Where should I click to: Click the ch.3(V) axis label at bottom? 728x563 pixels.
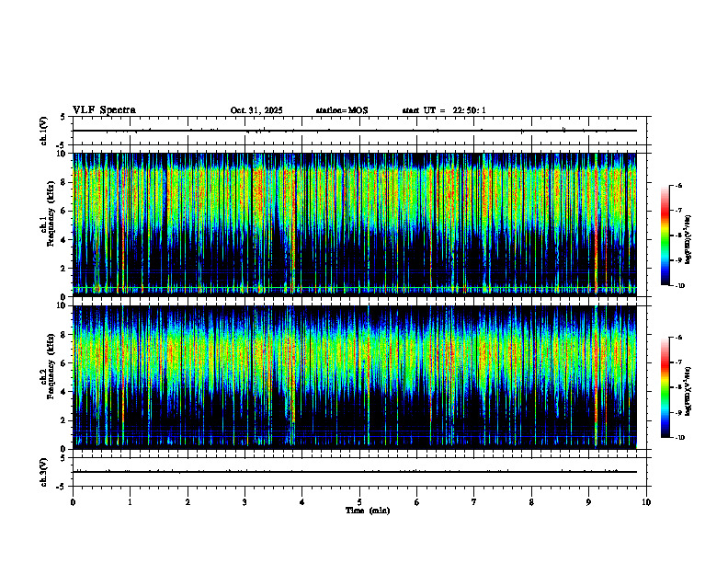(x=43, y=472)
